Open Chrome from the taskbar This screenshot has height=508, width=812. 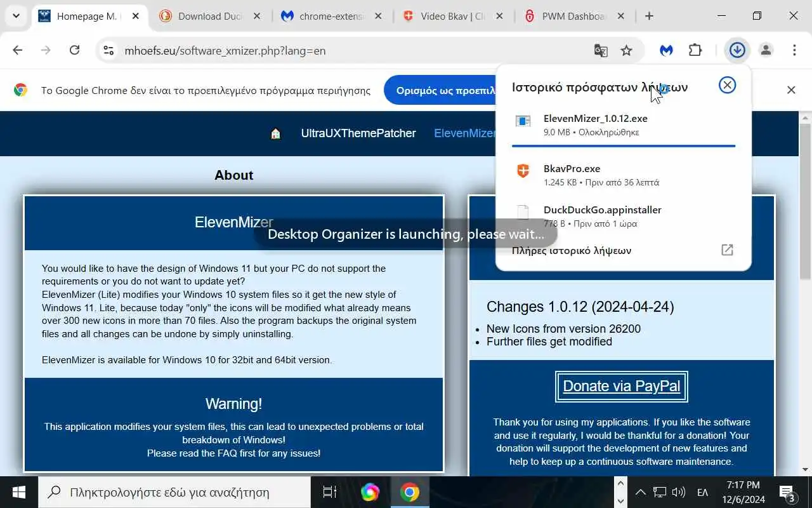pos(410,492)
